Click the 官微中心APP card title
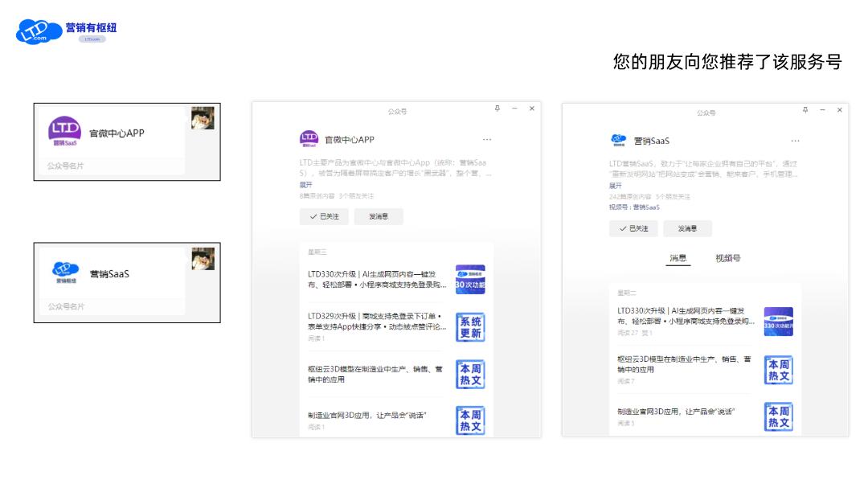The height and width of the screenshot is (488, 868). [117, 133]
